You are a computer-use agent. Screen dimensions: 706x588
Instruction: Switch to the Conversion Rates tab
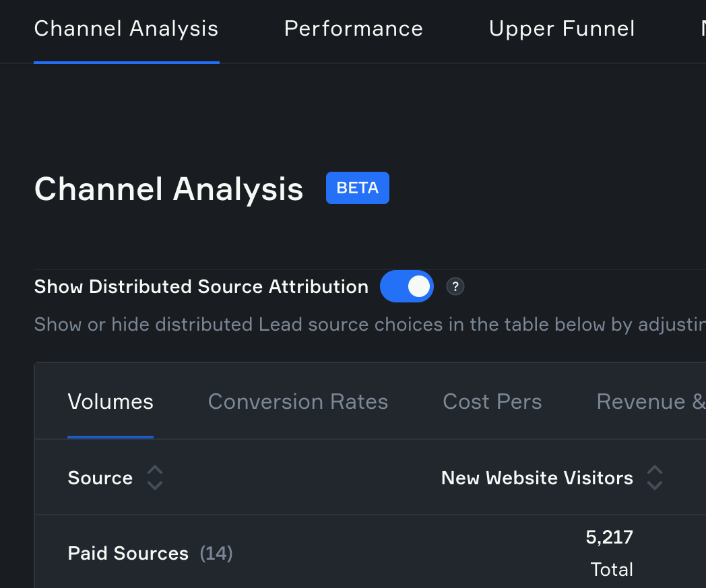[298, 401]
